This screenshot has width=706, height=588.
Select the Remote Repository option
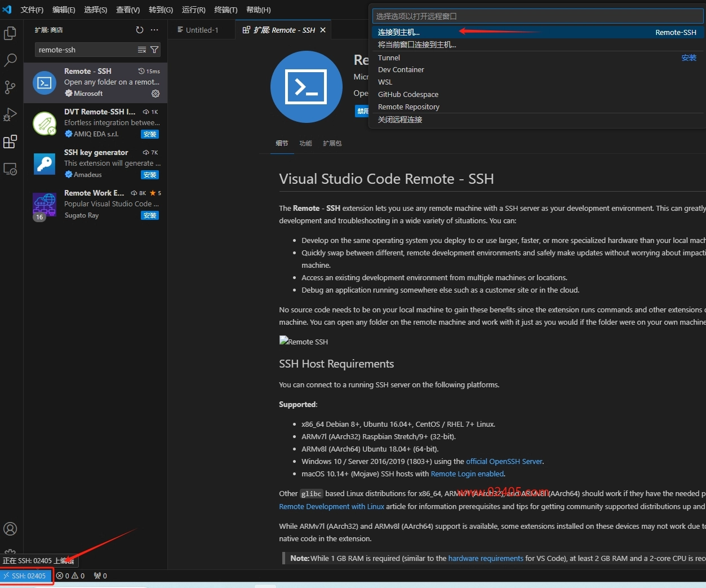537,107
